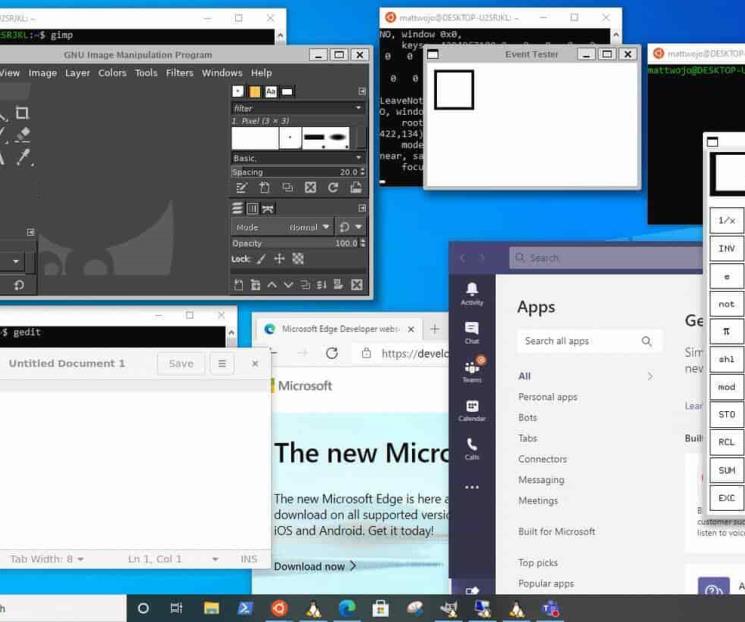This screenshot has height=622, width=745.
Task: Click the Teams more apps ellipsis
Action: 472,488
